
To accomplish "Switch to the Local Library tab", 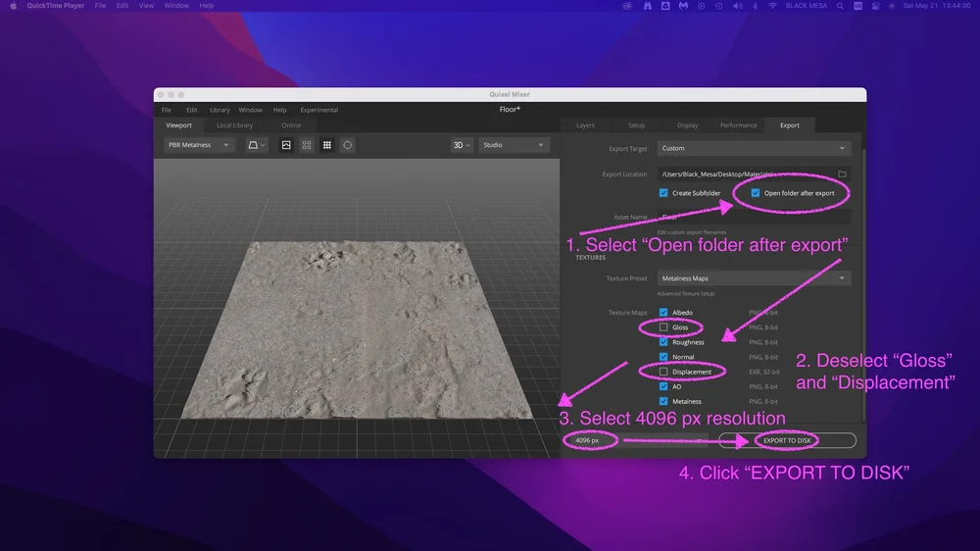I will pos(234,125).
